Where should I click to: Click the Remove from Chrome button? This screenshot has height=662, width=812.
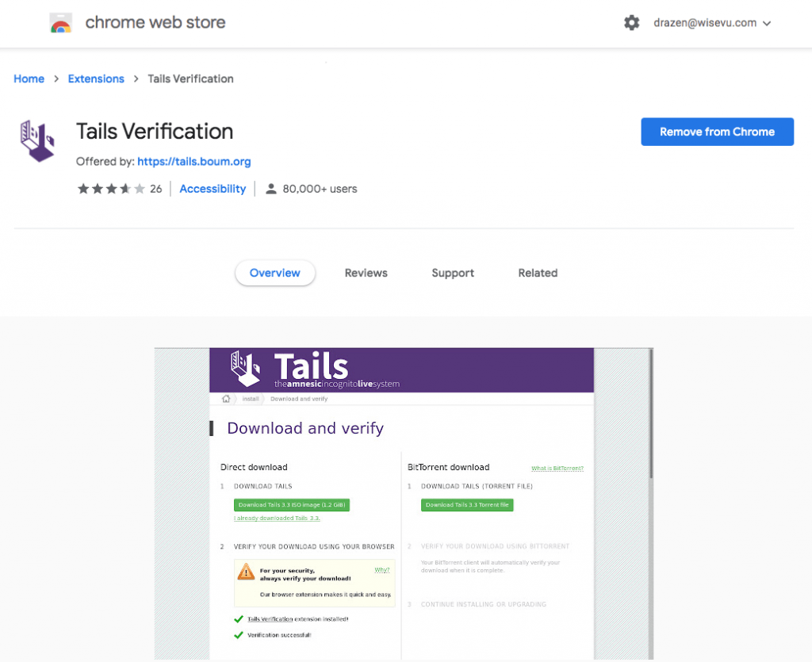(x=717, y=132)
